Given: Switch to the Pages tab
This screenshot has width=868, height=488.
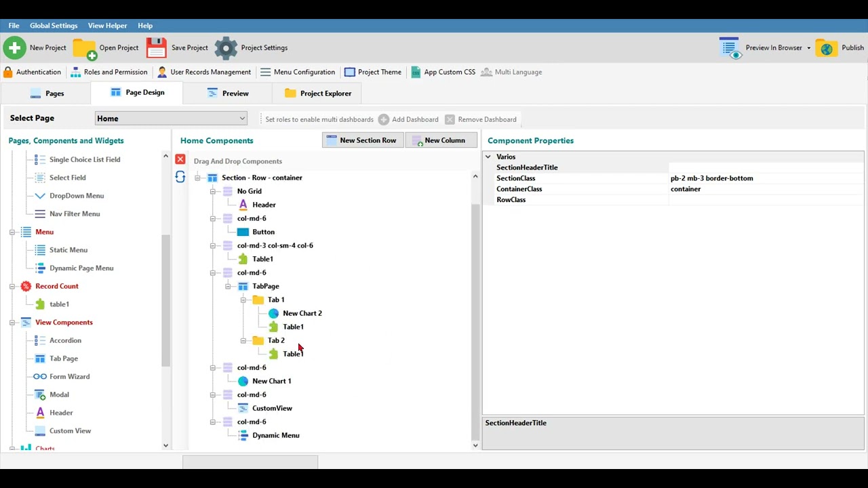Looking at the screenshot, I should tap(47, 94).
